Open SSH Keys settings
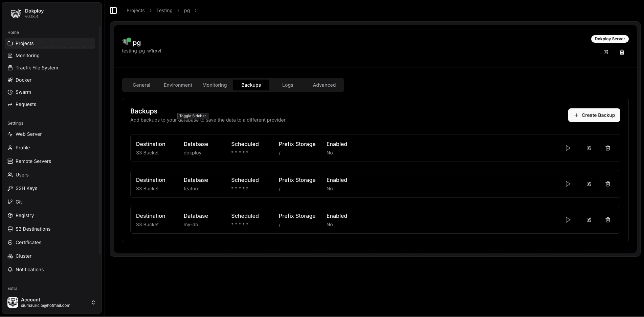 [x=50, y=188]
